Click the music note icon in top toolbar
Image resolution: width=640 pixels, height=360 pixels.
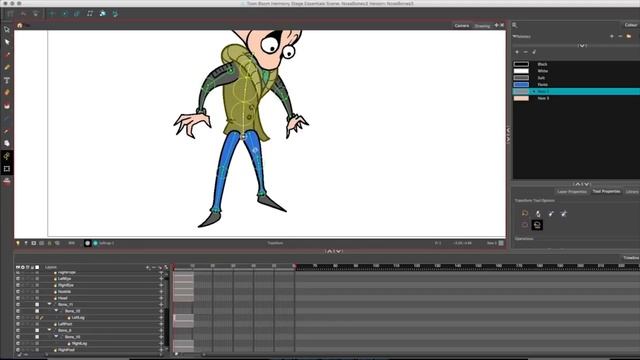tap(90, 13)
